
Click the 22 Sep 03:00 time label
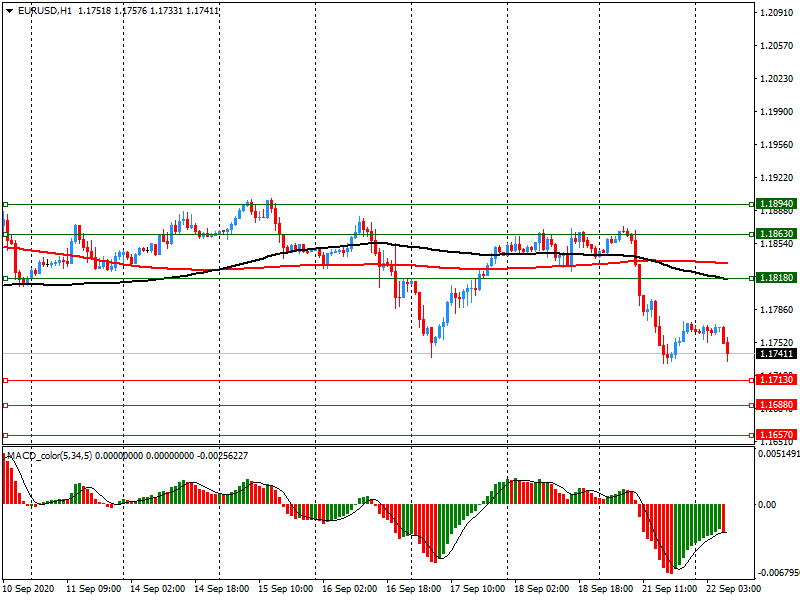point(733,589)
